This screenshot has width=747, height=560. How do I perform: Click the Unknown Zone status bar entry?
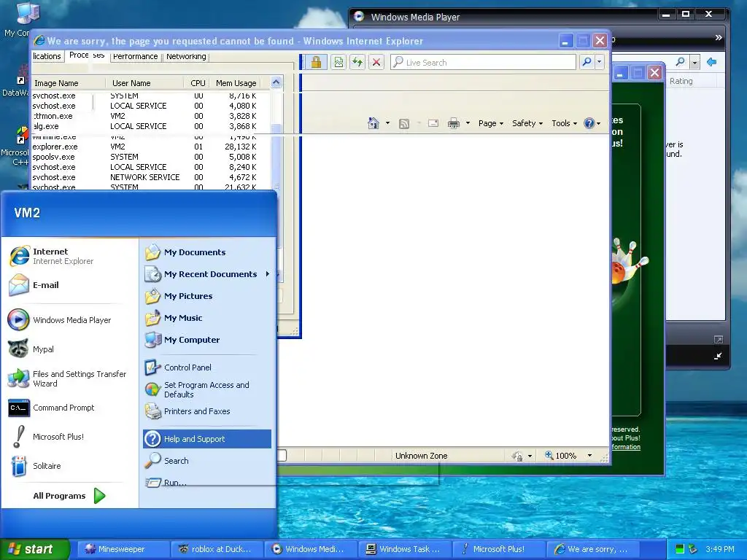tap(421, 456)
